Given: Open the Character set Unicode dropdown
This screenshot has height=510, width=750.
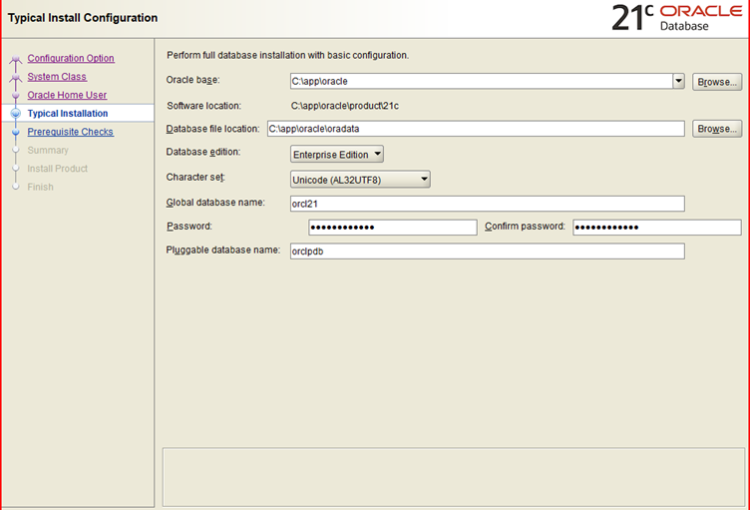Looking at the screenshot, I should coord(360,179).
